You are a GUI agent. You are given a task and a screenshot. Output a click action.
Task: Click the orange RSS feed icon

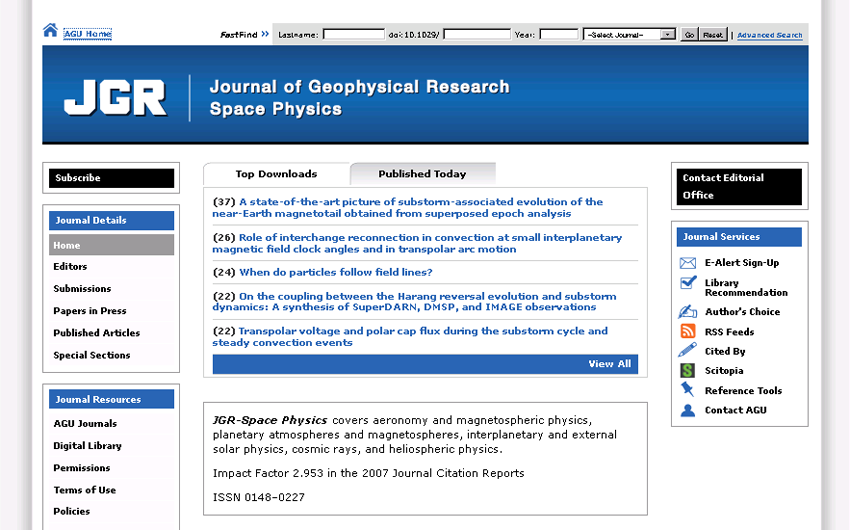coord(687,331)
